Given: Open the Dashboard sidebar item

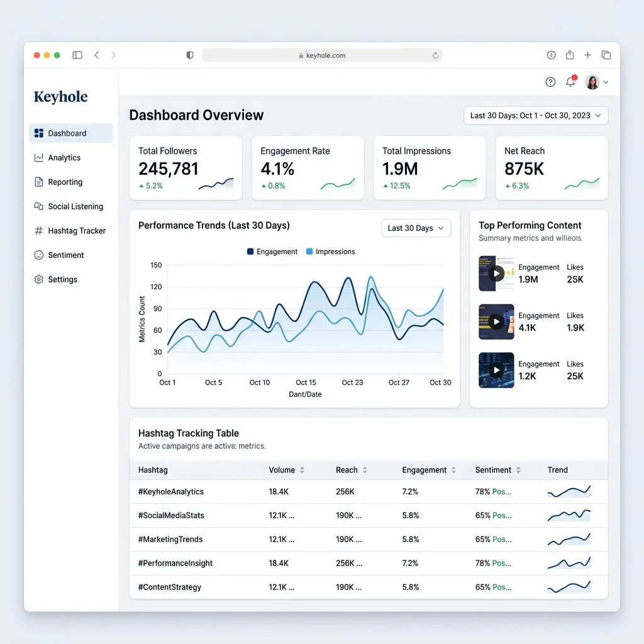Looking at the screenshot, I should click(x=71, y=133).
